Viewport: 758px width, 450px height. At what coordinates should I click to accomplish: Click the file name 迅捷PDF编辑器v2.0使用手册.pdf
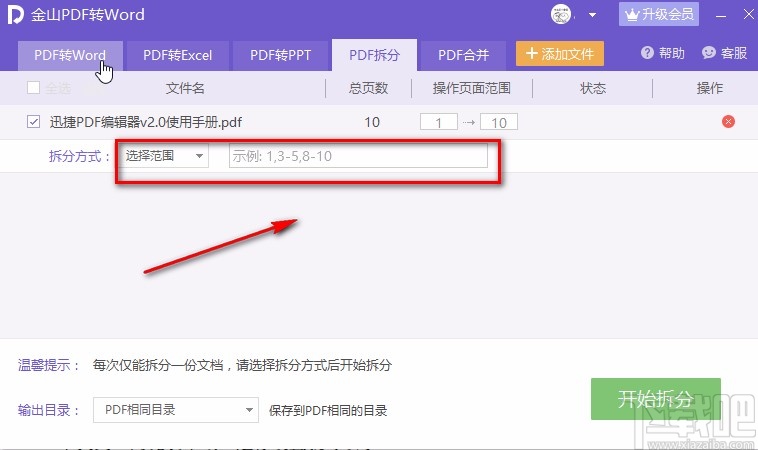pyautogui.click(x=146, y=122)
